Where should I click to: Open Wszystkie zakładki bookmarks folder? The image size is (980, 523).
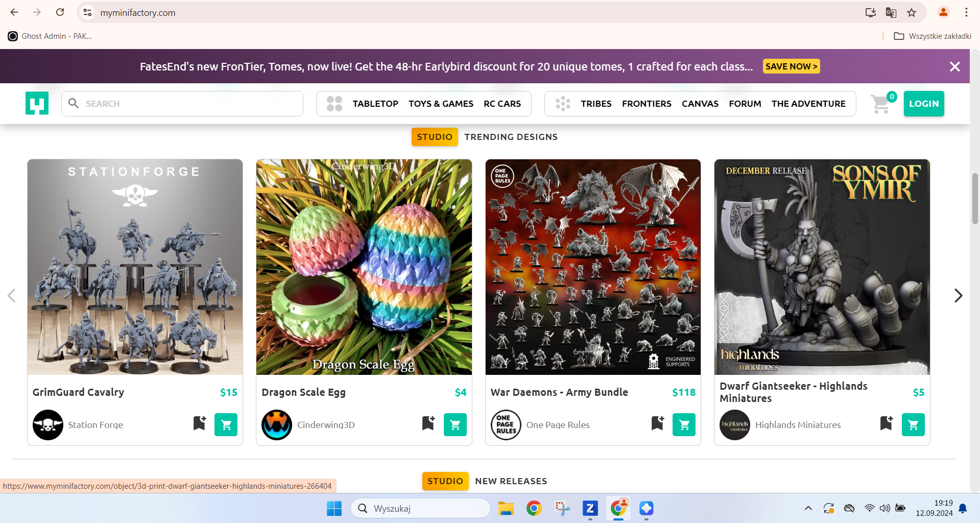[933, 36]
